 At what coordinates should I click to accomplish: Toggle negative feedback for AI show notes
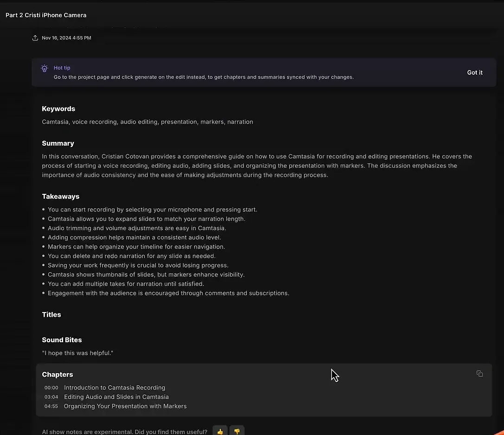pos(237,430)
